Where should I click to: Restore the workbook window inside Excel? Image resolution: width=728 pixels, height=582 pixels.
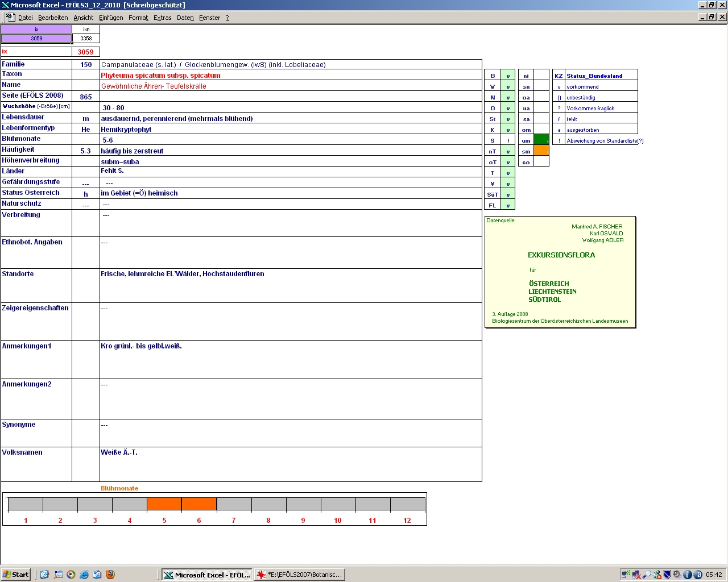(712, 17)
